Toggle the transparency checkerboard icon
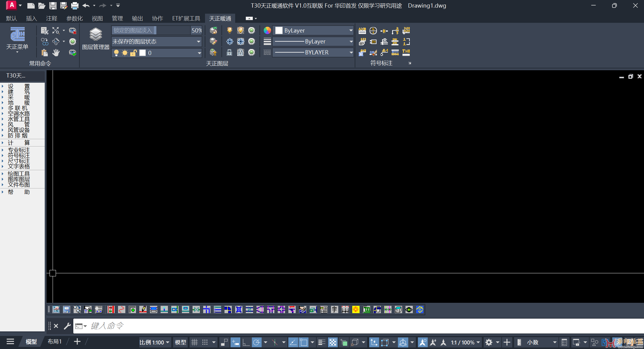The height and width of the screenshot is (349, 644). [x=333, y=342]
